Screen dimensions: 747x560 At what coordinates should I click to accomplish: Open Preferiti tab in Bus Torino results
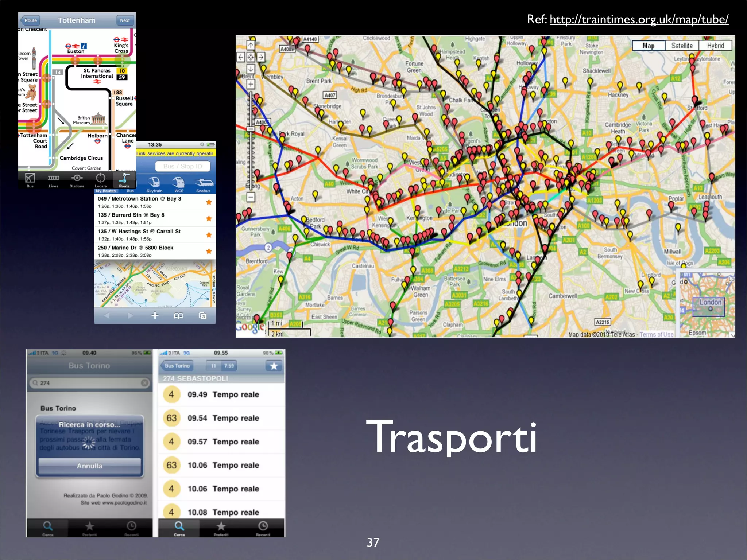(221, 528)
